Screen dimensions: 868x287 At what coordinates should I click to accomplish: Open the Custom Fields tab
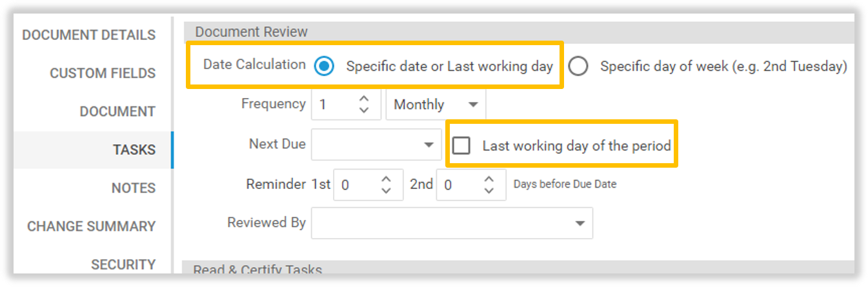tap(103, 74)
